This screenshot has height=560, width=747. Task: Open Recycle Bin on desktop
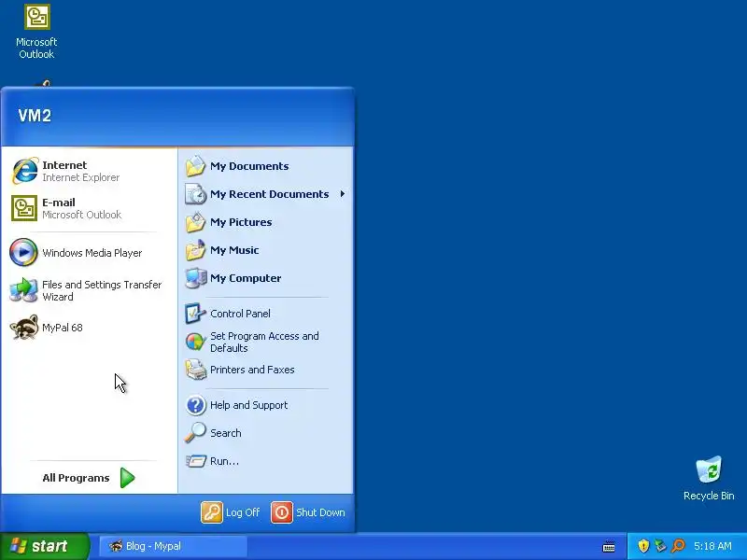[x=709, y=478]
